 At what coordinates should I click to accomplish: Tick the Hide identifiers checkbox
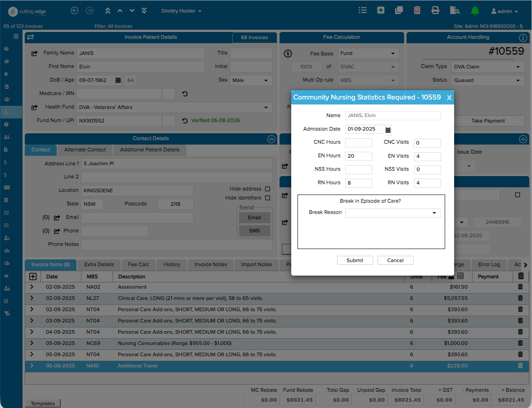(x=267, y=198)
